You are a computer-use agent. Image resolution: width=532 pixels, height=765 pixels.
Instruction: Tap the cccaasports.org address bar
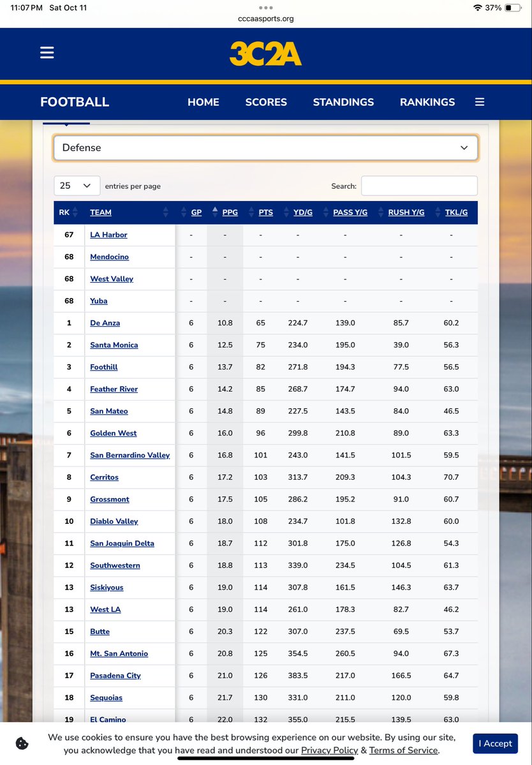(266, 19)
